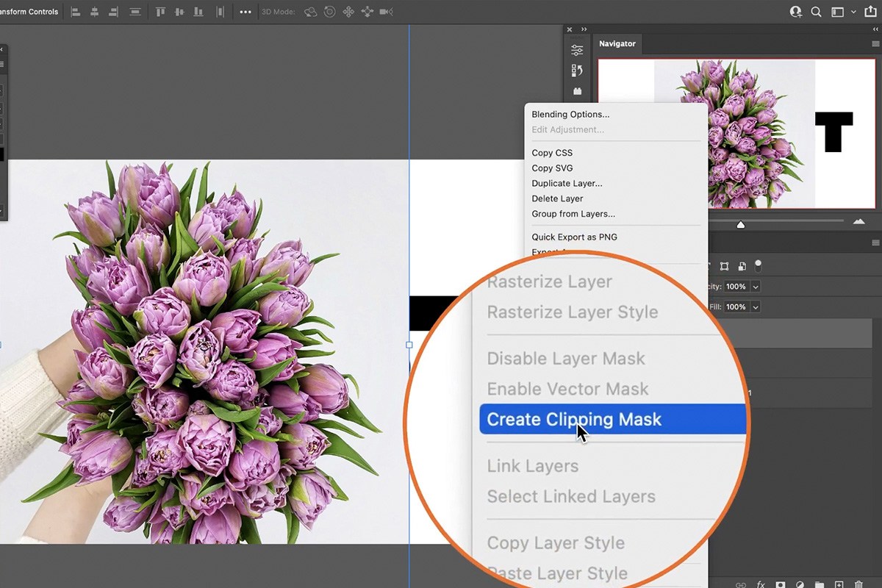The width and height of the screenshot is (882, 588).
Task: Click Fill 100% value field
Action: [x=736, y=306]
